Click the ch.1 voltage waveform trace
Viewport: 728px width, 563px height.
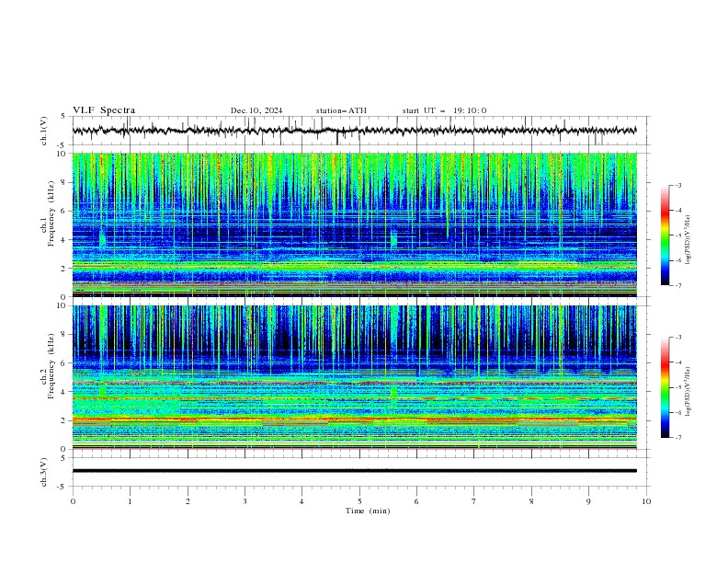pos(354,131)
